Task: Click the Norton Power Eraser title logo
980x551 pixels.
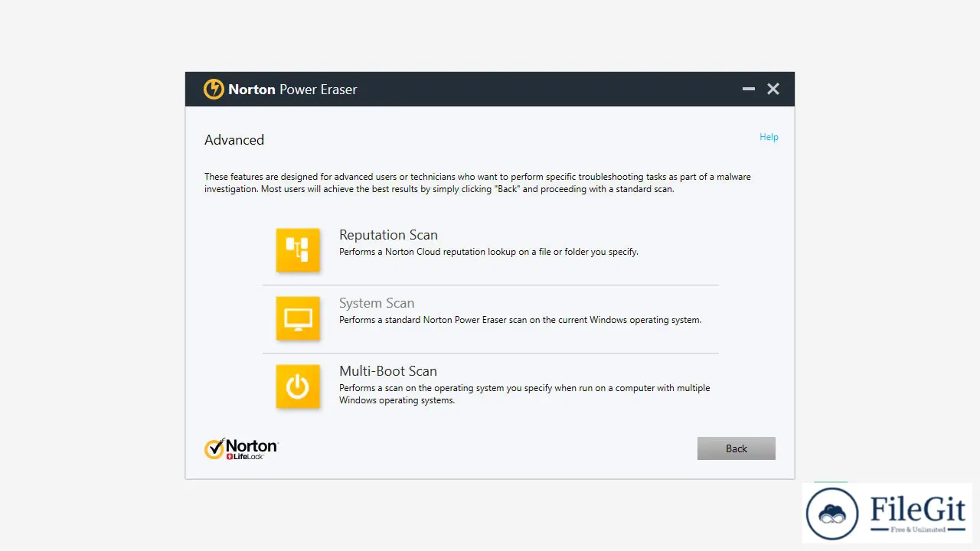Action: [x=214, y=90]
